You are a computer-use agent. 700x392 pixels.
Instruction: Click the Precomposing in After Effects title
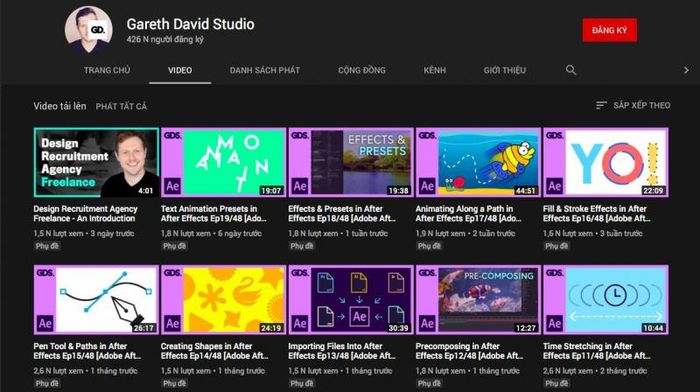469,351
